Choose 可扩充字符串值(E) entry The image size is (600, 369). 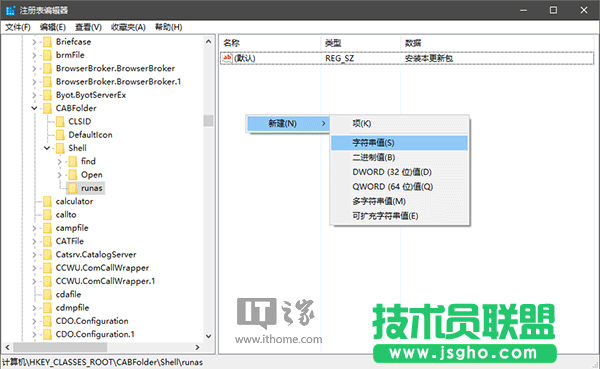[x=399, y=216]
